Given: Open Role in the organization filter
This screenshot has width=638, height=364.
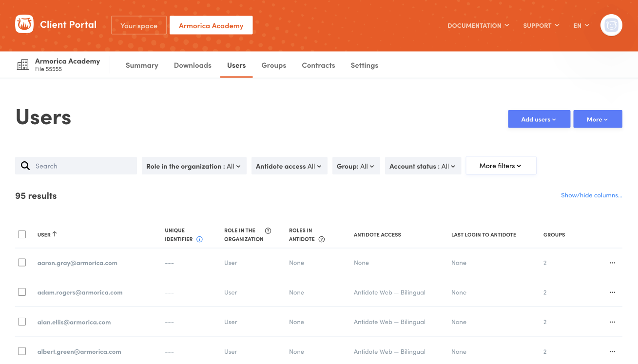Looking at the screenshot, I should click(x=193, y=166).
